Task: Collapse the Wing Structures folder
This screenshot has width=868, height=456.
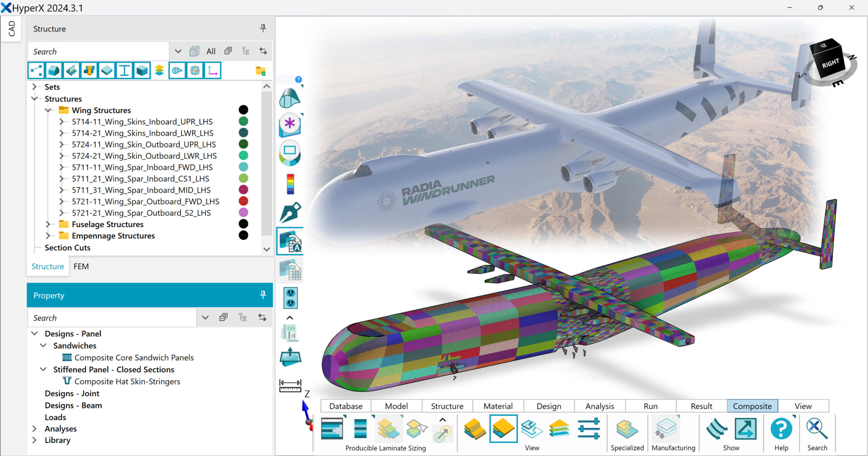Action: point(48,110)
